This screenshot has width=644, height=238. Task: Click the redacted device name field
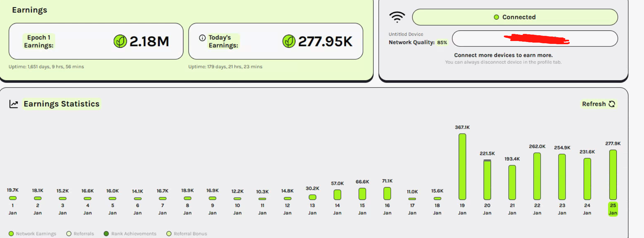535,38
